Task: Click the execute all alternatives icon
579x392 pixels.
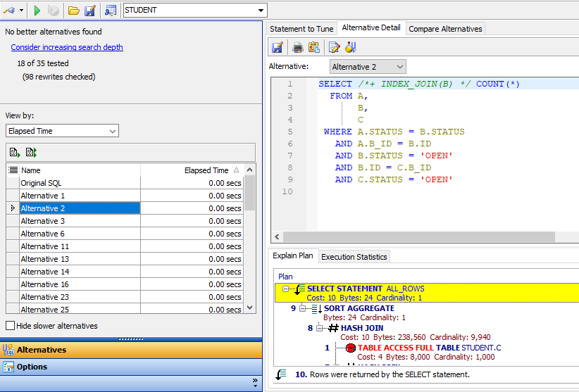Action: 31,152
